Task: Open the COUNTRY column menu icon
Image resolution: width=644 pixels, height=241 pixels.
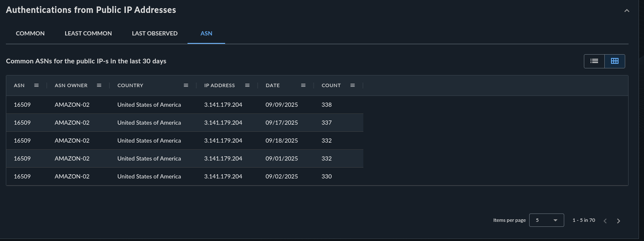Action: click(186, 85)
